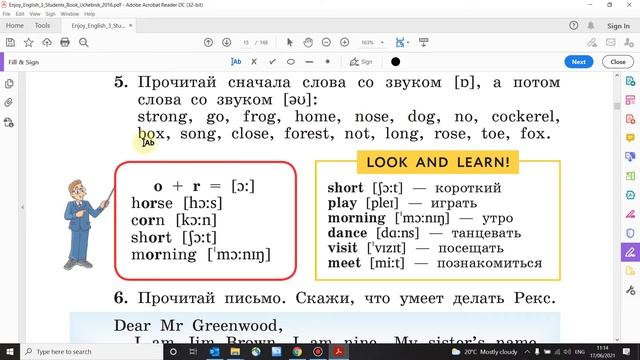Open Chrome from the taskbar

click(x=297, y=351)
